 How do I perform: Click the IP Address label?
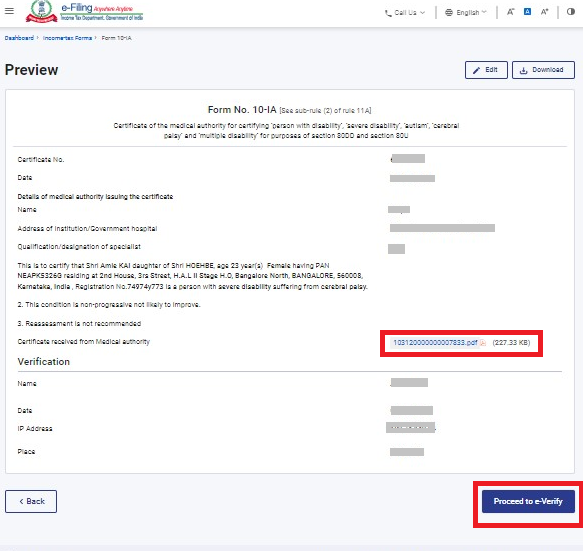35,429
